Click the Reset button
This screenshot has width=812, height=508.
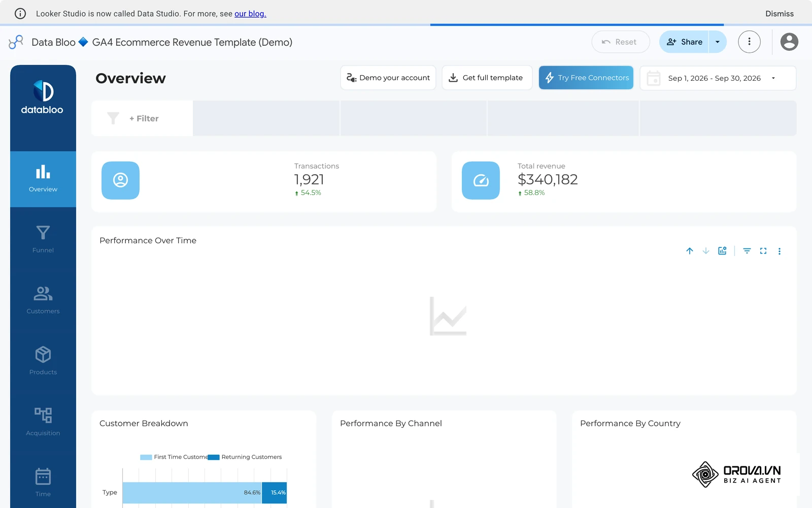click(x=620, y=42)
